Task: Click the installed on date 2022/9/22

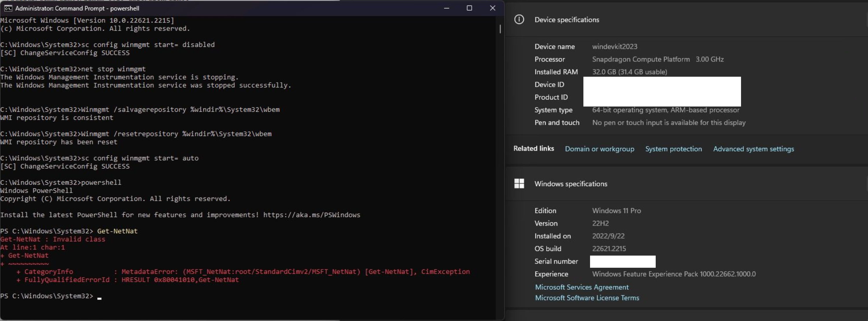Action: (608, 236)
